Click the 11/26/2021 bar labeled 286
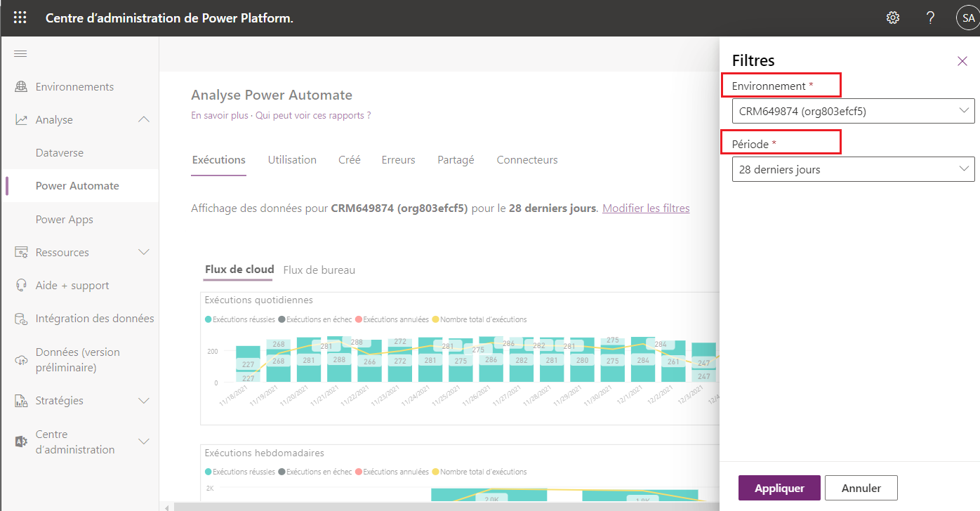 coord(491,359)
